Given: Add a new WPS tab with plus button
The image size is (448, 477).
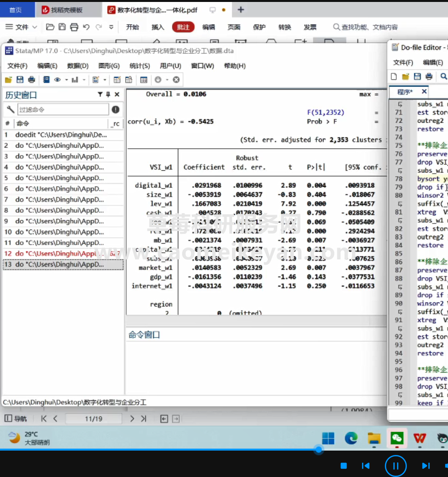Looking at the screenshot, I should coord(241,10).
